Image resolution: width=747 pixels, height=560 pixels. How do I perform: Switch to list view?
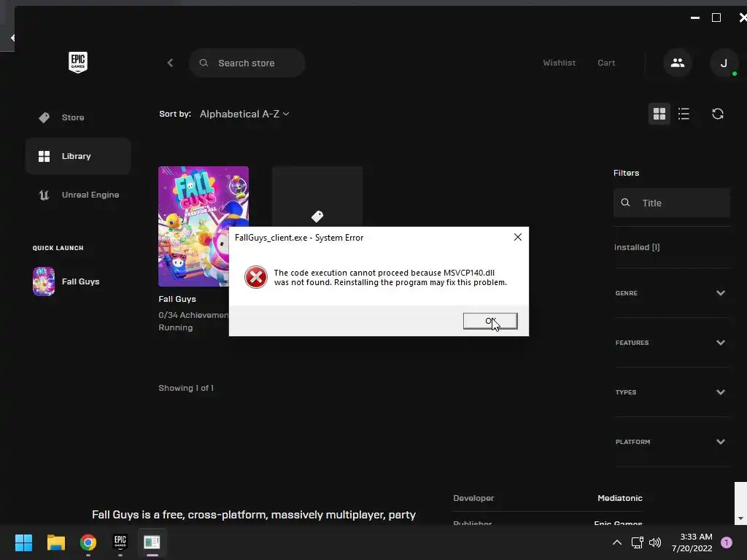coord(684,114)
